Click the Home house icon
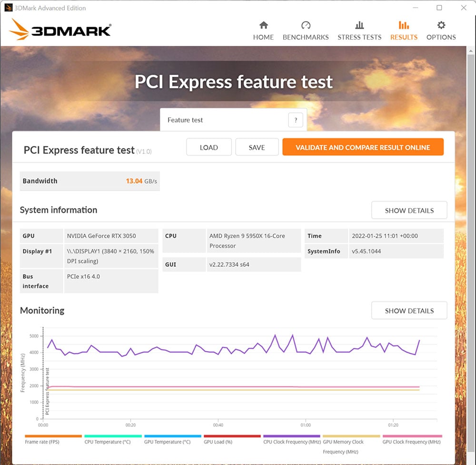This screenshot has height=465, width=476. tap(264, 25)
